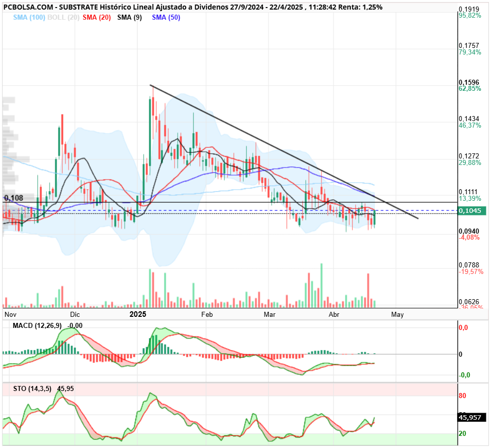Image resolution: width=491 pixels, height=448 pixels.
Task: Click the 80 overbought level label
Action: 463,396
